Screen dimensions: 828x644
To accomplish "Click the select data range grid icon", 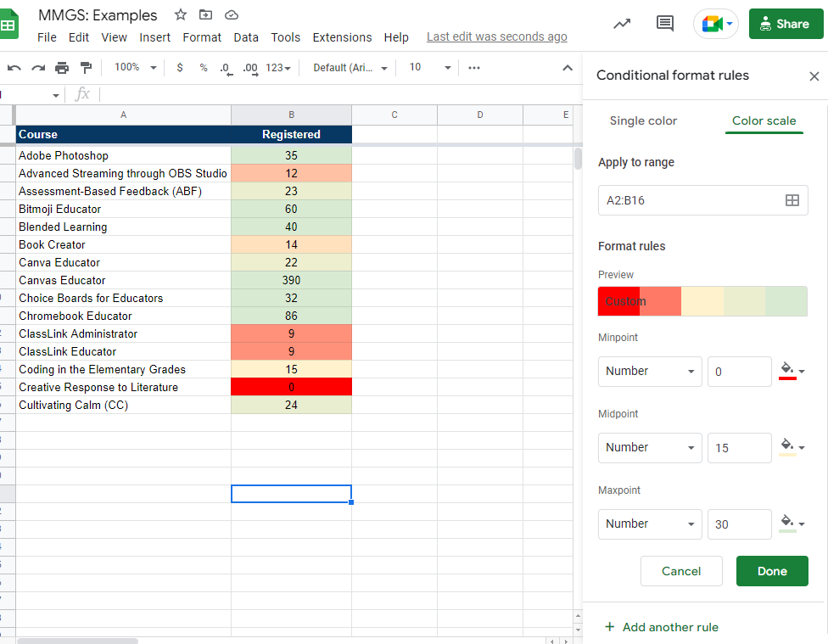I will [792, 200].
